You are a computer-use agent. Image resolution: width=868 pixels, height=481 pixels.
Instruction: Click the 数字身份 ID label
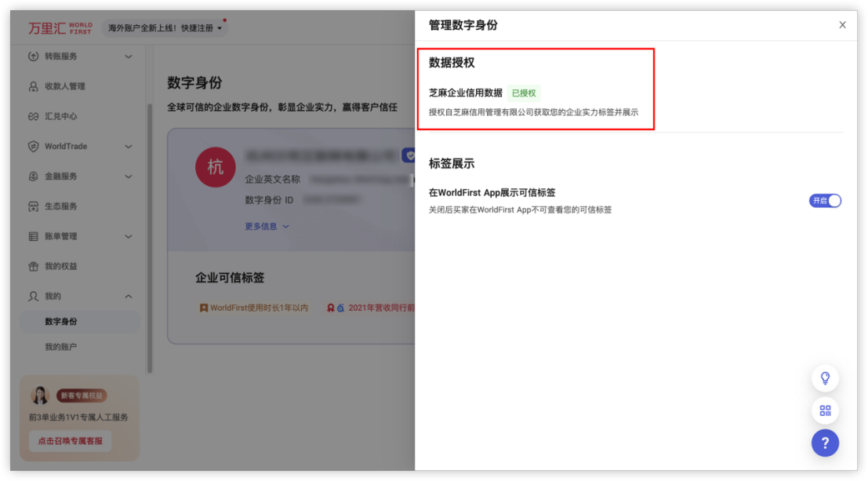point(269,200)
